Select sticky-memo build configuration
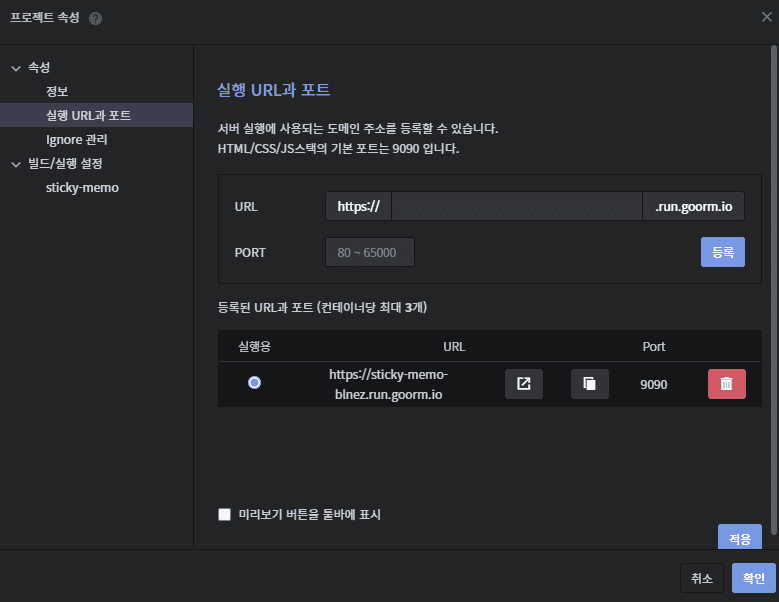This screenshot has height=602, width=779. click(x=82, y=188)
